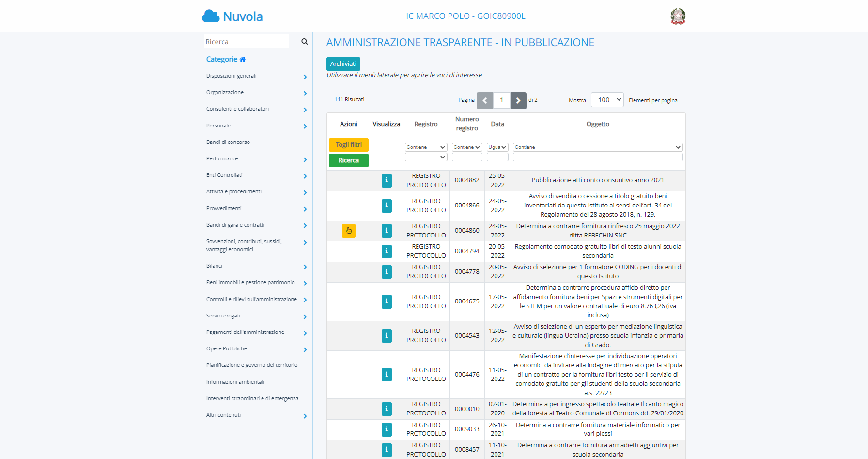Open the Data filter condition dropdown

click(x=497, y=147)
